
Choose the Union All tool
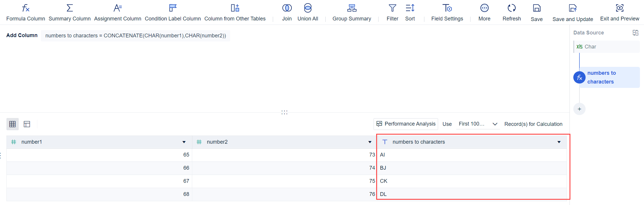(x=308, y=13)
